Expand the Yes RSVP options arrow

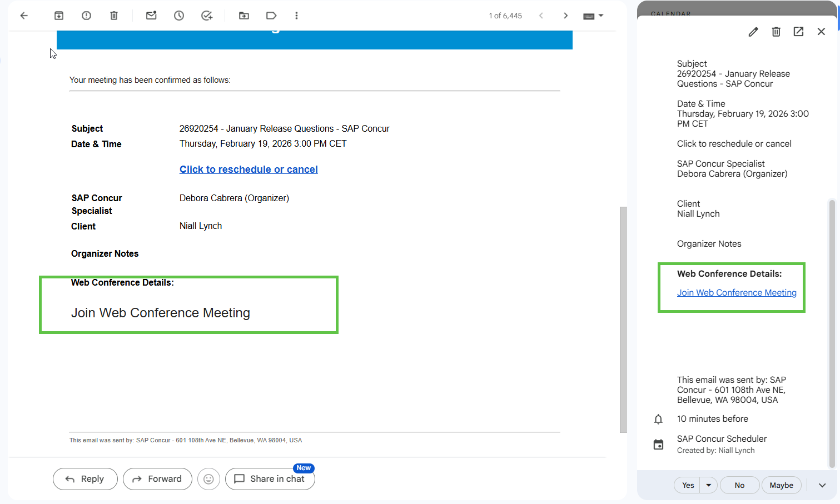coord(709,485)
